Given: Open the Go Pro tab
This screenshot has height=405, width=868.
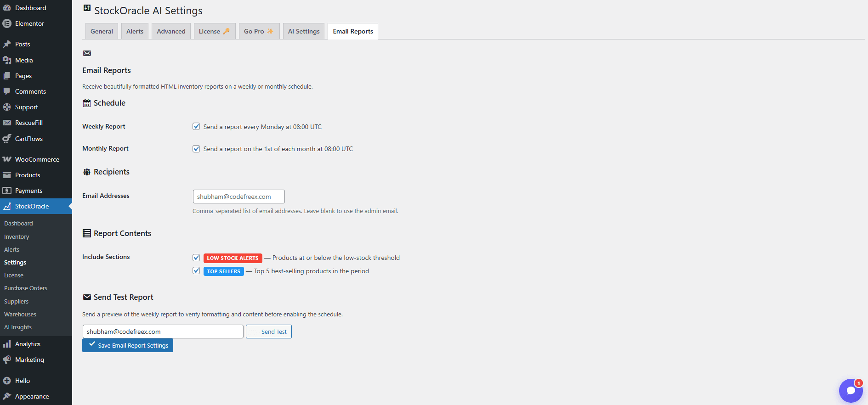Looking at the screenshot, I should click(259, 31).
